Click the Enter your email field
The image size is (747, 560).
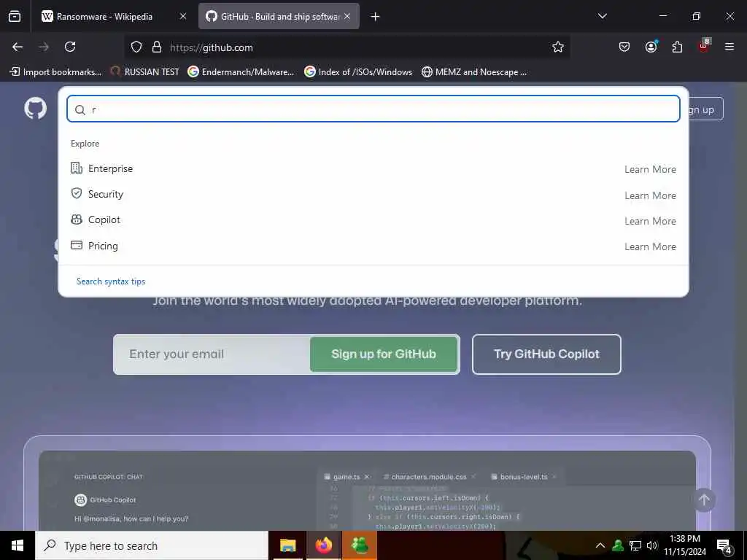[x=212, y=354]
